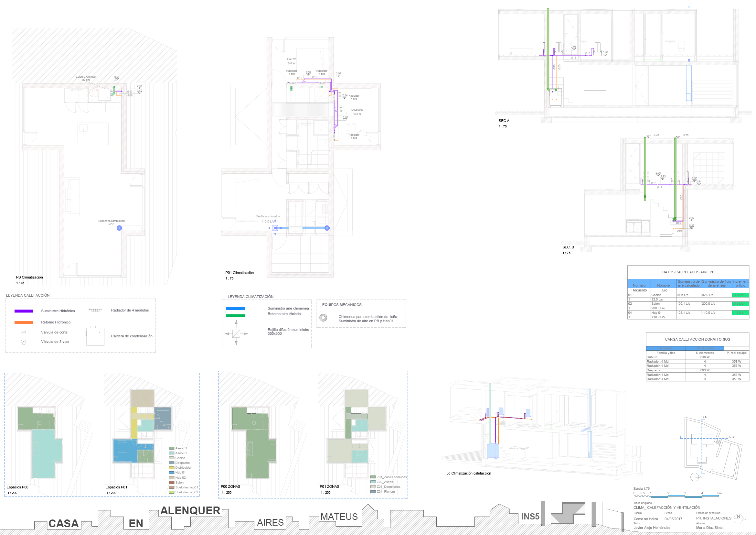Click the orange Retorno Hidrónico color swatch

pyautogui.click(x=24, y=322)
